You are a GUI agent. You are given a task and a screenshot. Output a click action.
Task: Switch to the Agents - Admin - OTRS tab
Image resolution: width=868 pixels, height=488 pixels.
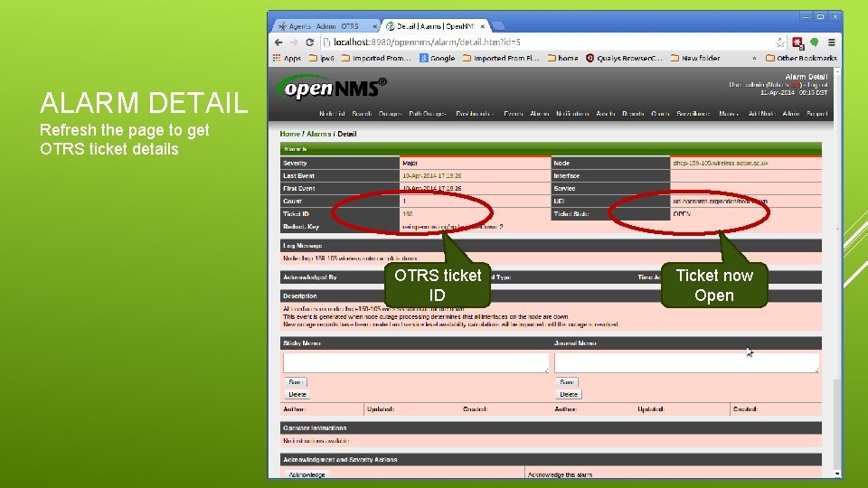(x=324, y=26)
